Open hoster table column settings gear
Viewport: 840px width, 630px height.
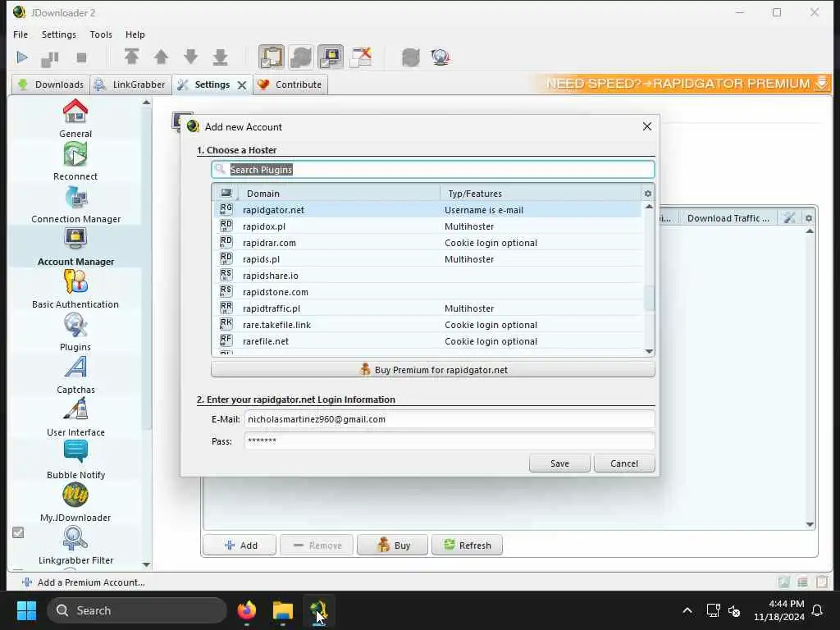[648, 194]
